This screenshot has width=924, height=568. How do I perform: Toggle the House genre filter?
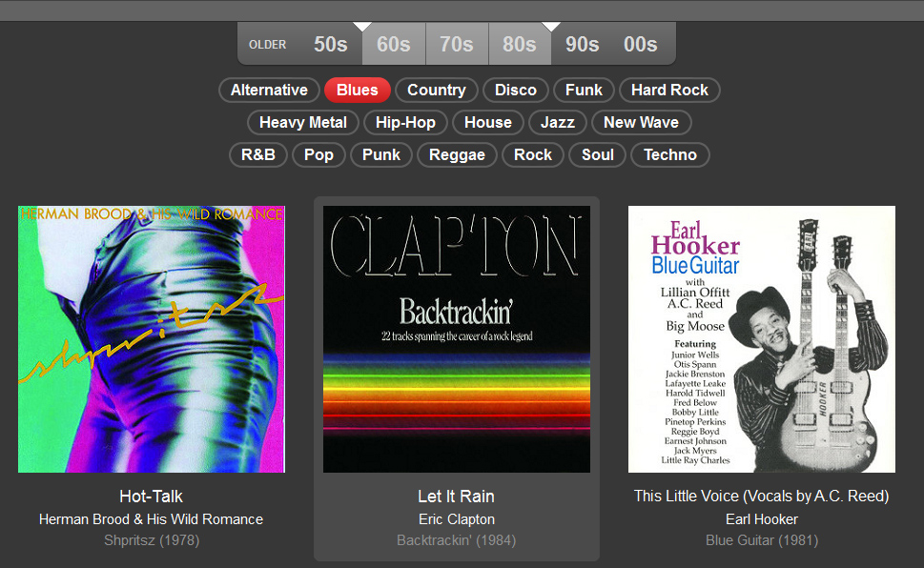pyautogui.click(x=488, y=123)
